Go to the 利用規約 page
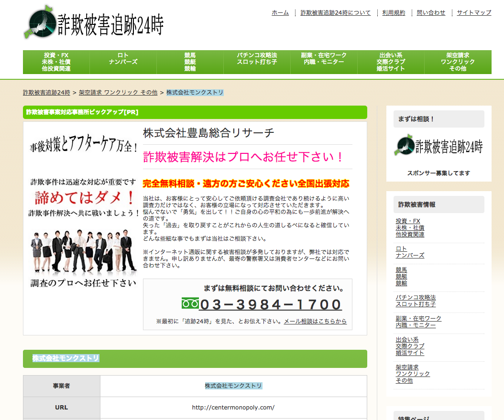 click(394, 13)
